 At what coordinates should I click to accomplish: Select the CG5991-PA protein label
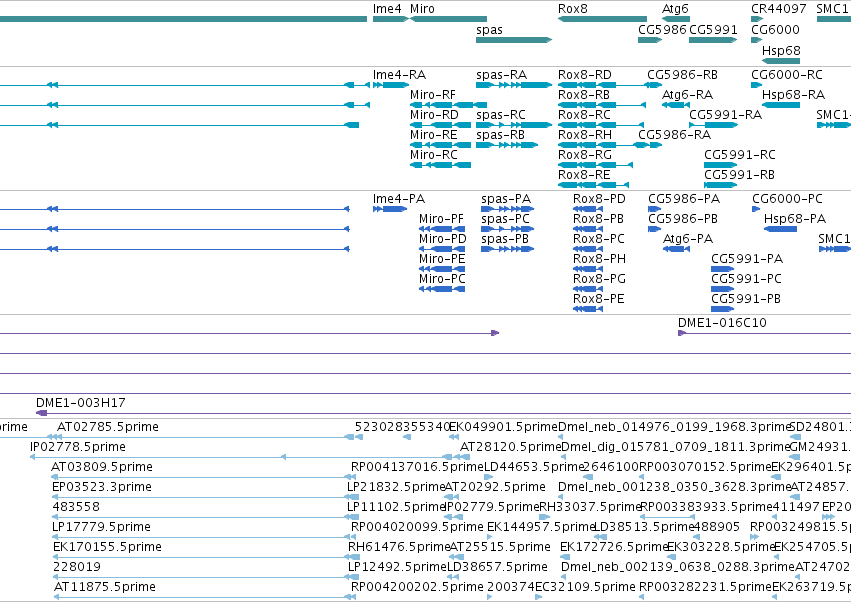tap(747, 259)
